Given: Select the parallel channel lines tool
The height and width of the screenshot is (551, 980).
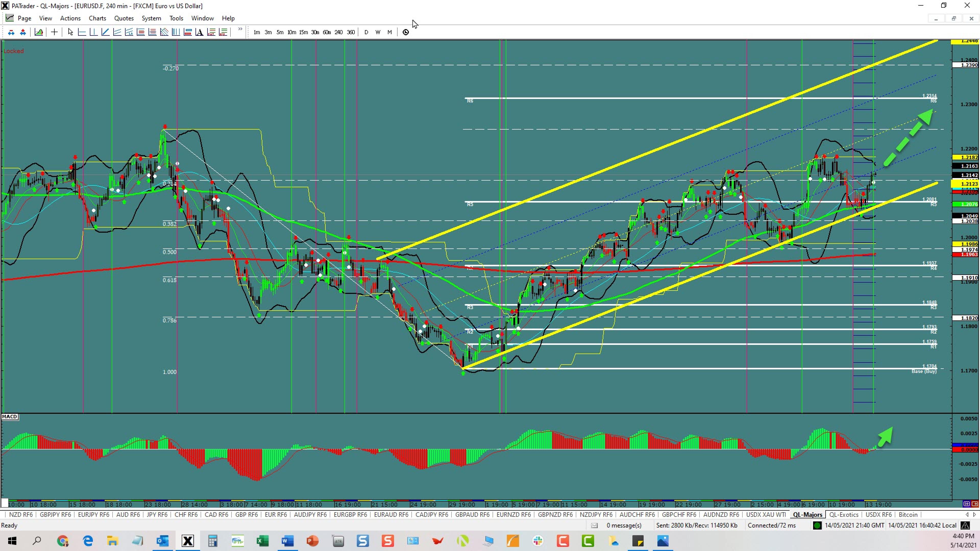Looking at the screenshot, I should [x=117, y=32].
